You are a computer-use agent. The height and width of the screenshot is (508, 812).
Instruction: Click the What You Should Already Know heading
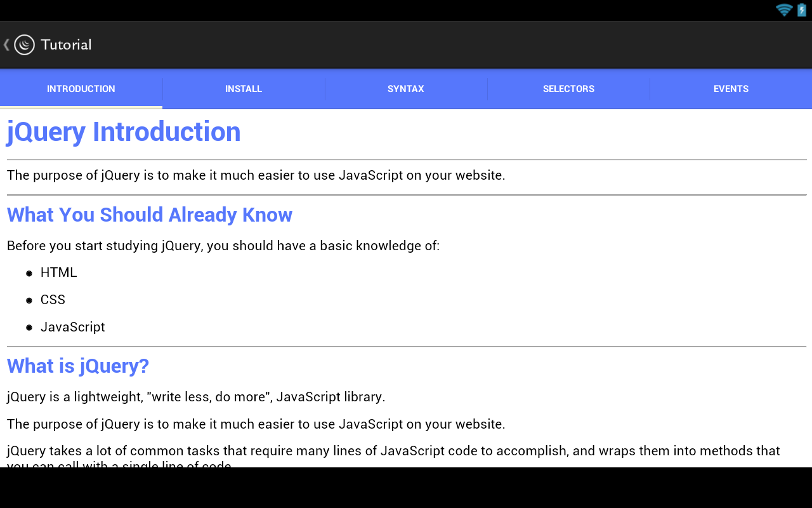[150, 215]
